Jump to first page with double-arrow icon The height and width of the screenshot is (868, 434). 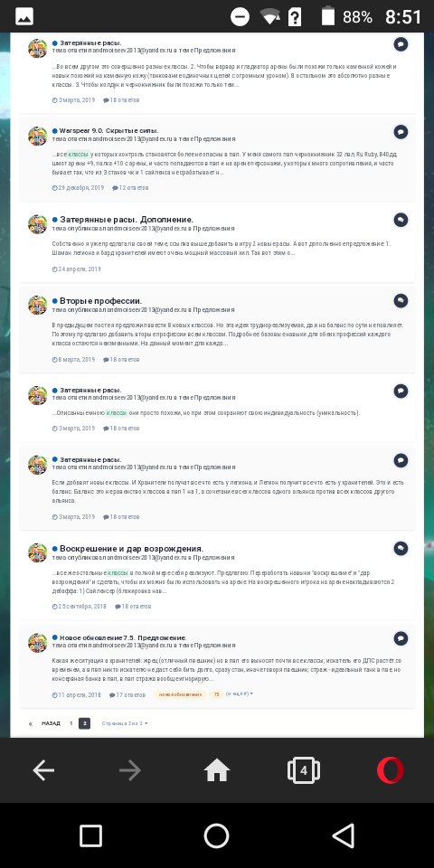[31, 723]
